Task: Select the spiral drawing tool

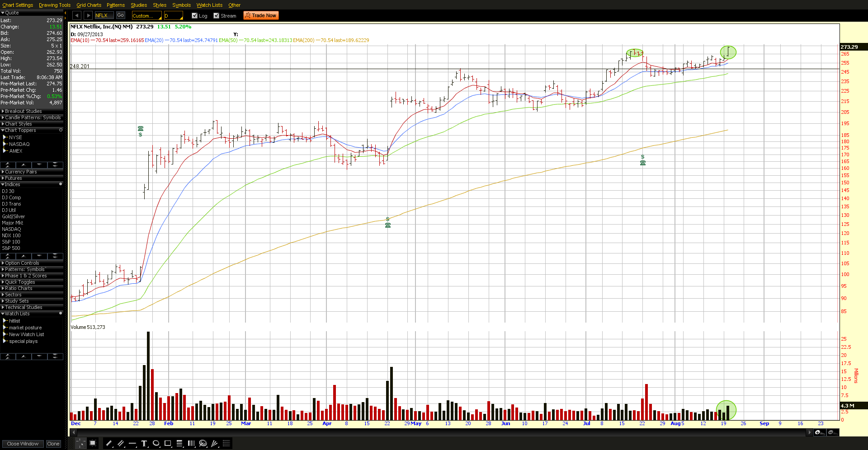Action: point(203,444)
